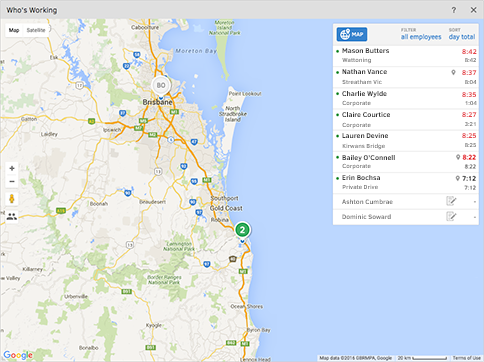Click edit timesheet icon for Ashton Cumbrae
The height and width of the screenshot is (362, 484).
(451, 201)
